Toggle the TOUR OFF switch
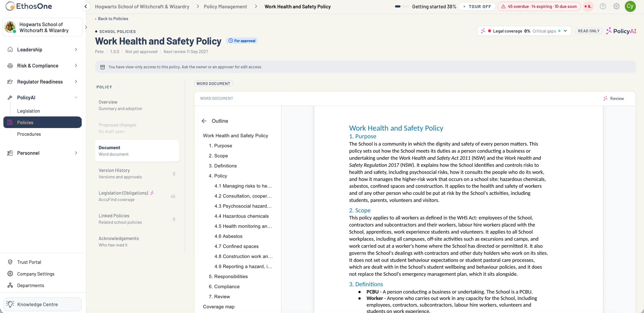The image size is (644, 313). 477,6
